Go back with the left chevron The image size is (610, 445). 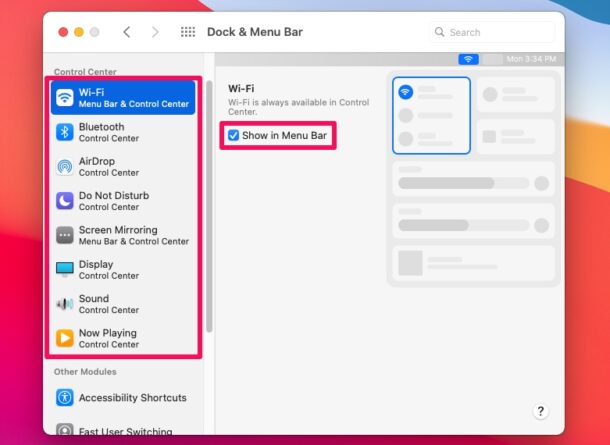[x=126, y=32]
